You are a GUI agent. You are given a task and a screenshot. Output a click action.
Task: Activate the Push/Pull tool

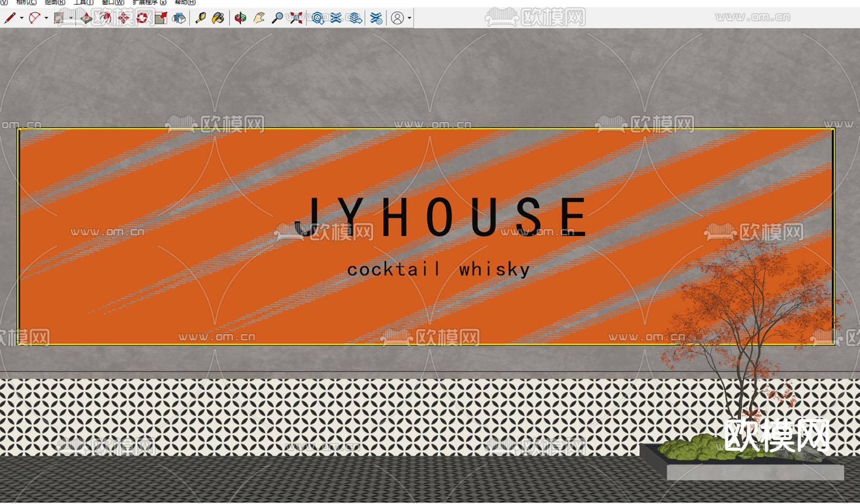(x=86, y=18)
